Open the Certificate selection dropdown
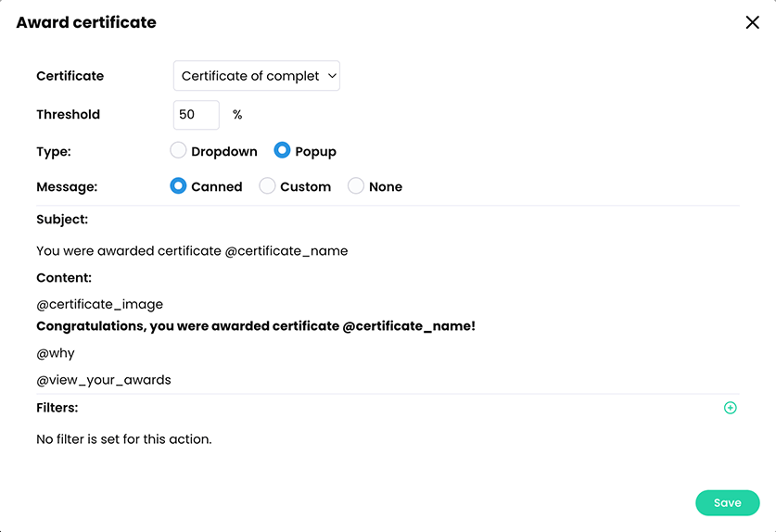This screenshot has height=532, width=776. (257, 76)
